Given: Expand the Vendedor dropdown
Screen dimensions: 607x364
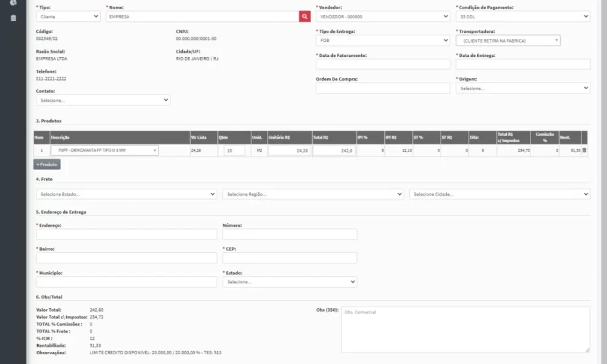Looking at the screenshot, I should [x=383, y=16].
